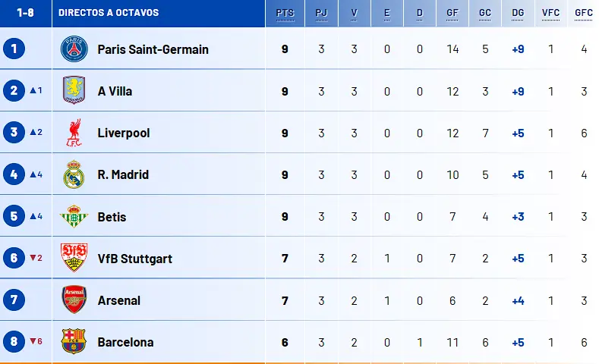The width and height of the screenshot is (599, 364).
Task: Click the GF column header
Action: (452, 13)
